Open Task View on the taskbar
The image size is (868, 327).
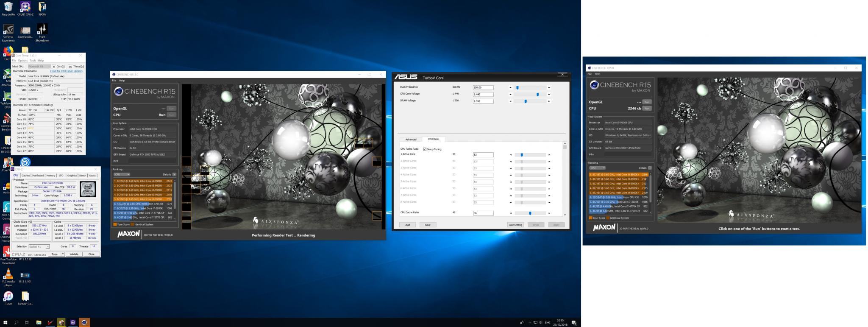(x=27, y=322)
